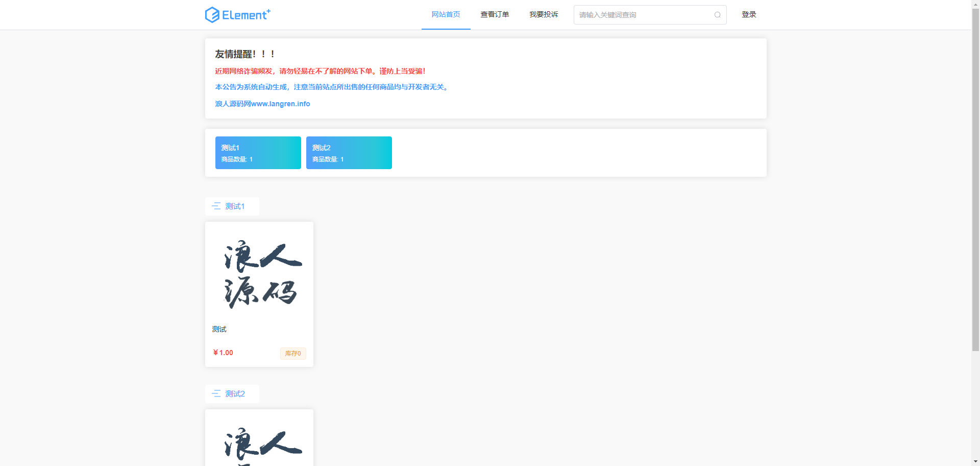
Task: Select the 测试1 category card
Action: 258,153
